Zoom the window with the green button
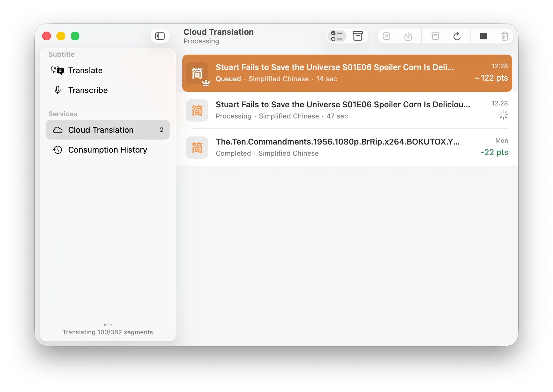Viewport: 553px width, 392px height. tap(75, 36)
